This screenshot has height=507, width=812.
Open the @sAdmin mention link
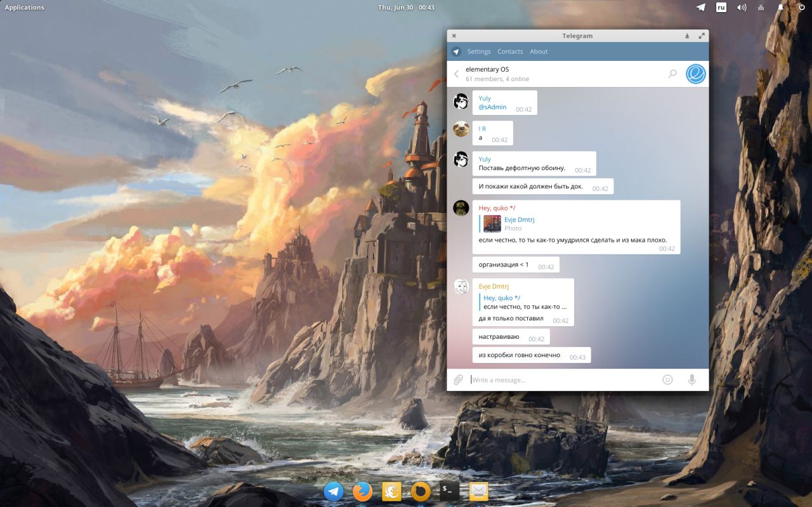click(x=493, y=107)
